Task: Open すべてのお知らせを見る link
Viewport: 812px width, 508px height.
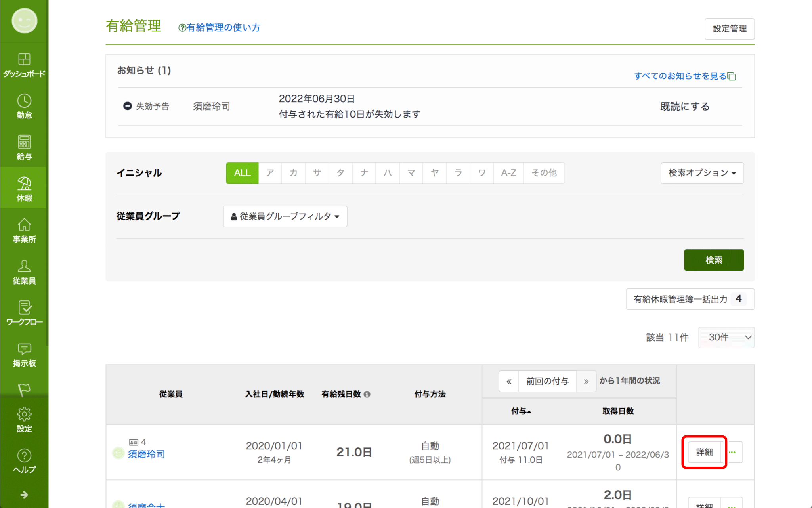Action: (x=684, y=76)
